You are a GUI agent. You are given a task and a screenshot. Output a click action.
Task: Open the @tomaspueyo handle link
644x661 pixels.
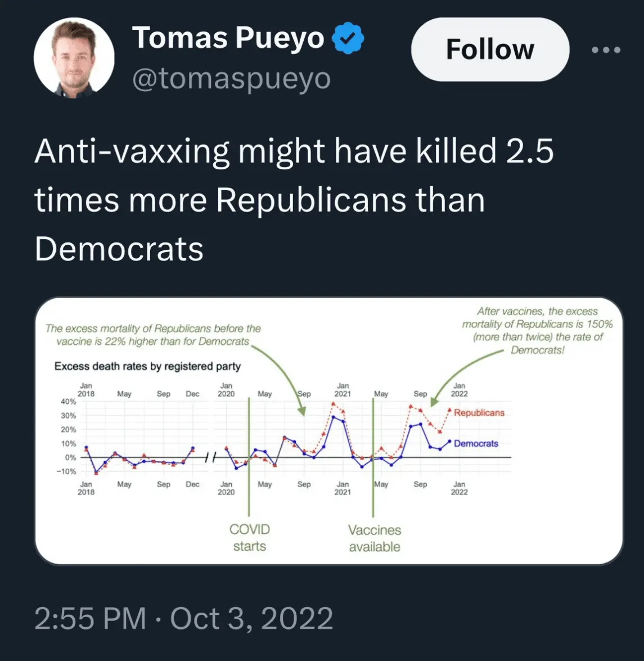tap(231, 79)
